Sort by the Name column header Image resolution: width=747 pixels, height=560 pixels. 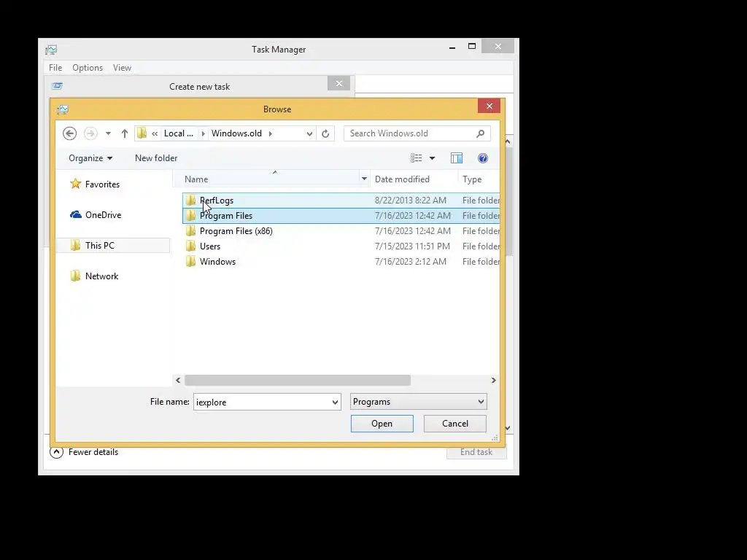tap(196, 179)
